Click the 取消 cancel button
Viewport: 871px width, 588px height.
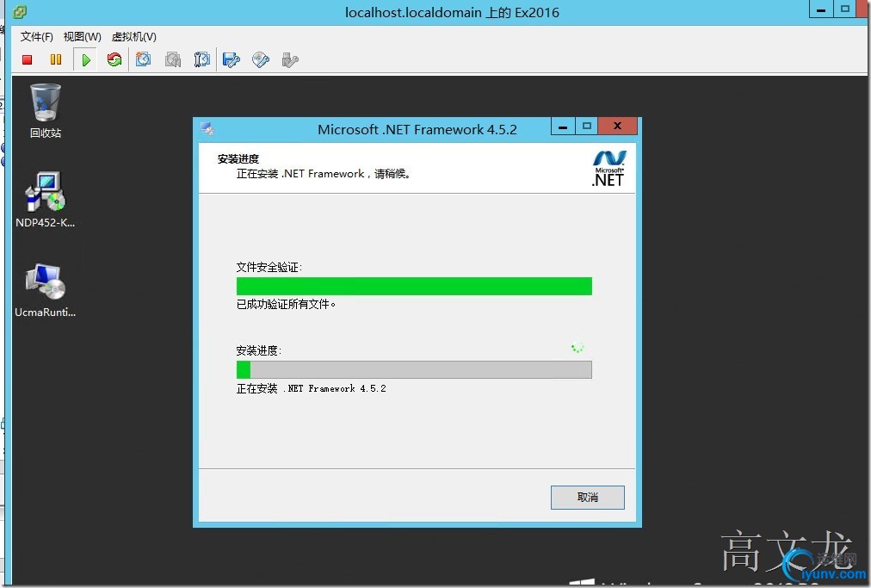(587, 497)
